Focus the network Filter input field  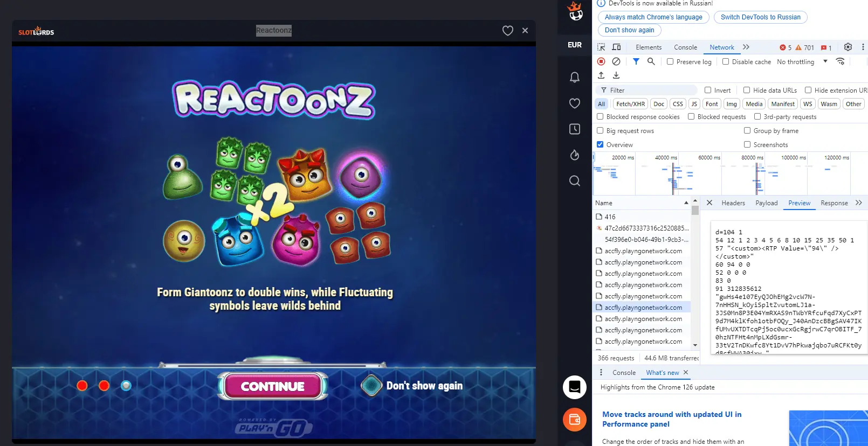[x=646, y=90]
